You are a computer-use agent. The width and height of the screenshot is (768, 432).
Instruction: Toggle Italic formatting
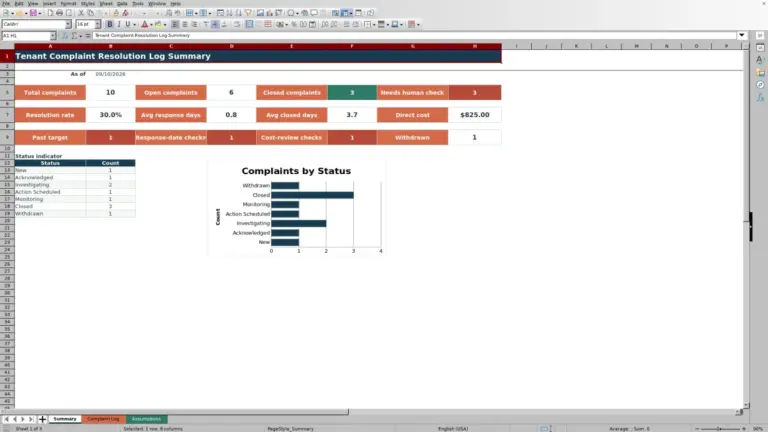[x=119, y=24]
